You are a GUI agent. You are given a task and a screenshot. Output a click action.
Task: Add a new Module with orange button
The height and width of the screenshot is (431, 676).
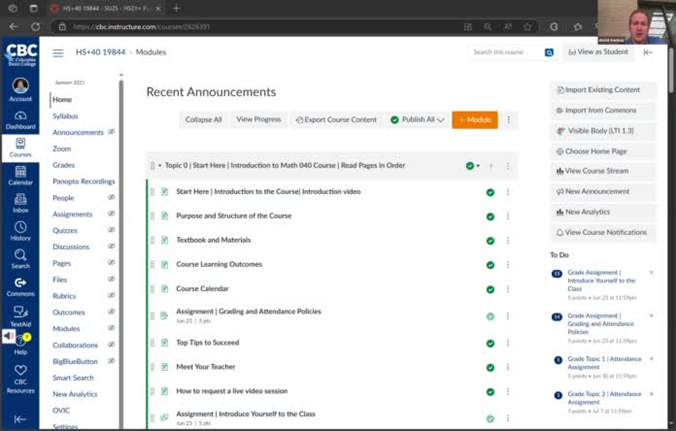click(475, 120)
